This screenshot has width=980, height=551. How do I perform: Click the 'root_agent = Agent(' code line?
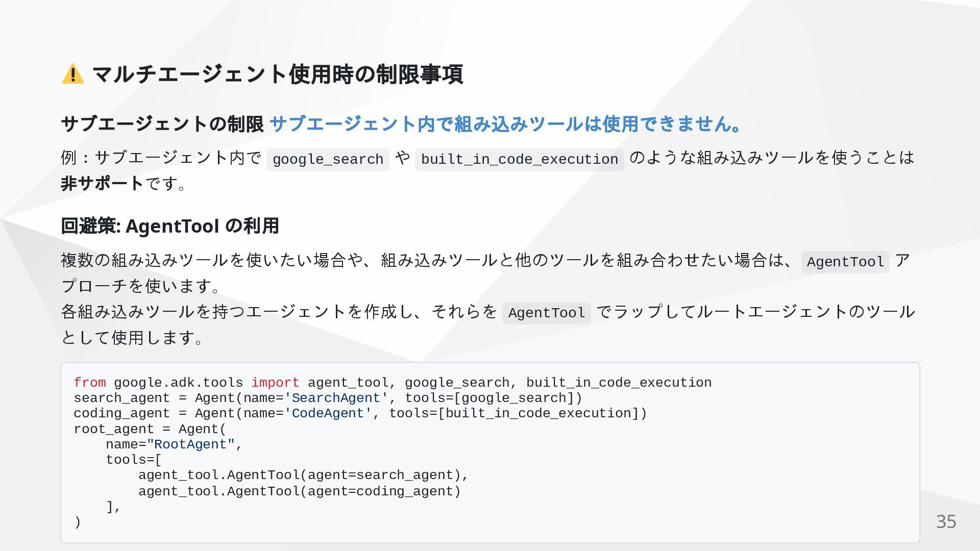(150, 429)
